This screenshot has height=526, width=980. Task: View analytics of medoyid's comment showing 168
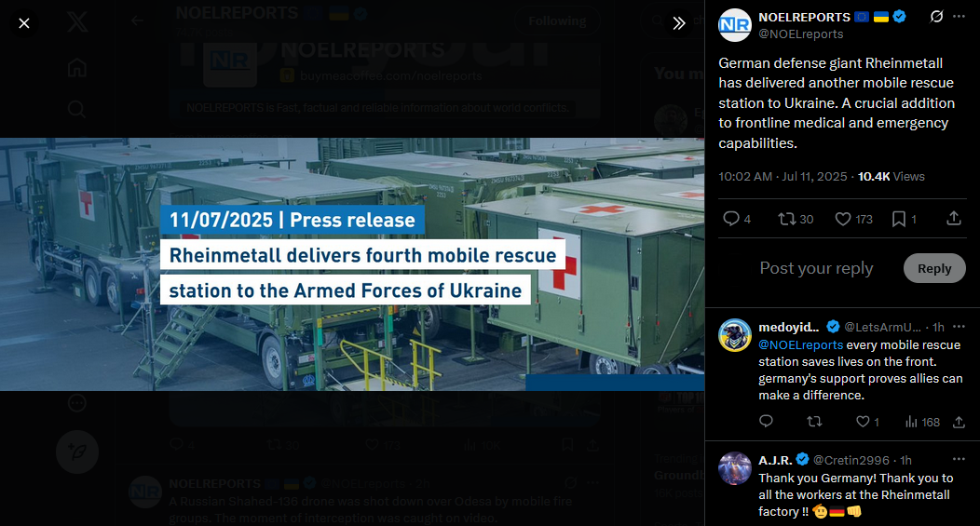922,422
